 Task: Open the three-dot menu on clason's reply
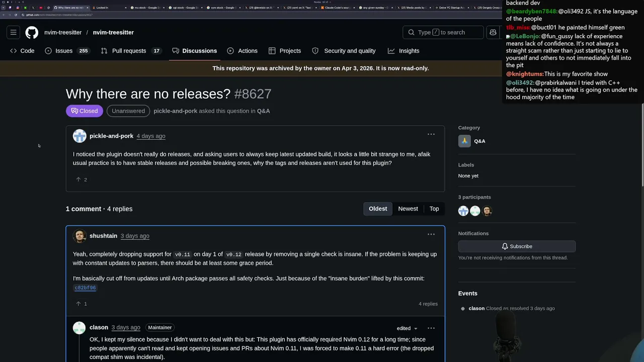431,328
